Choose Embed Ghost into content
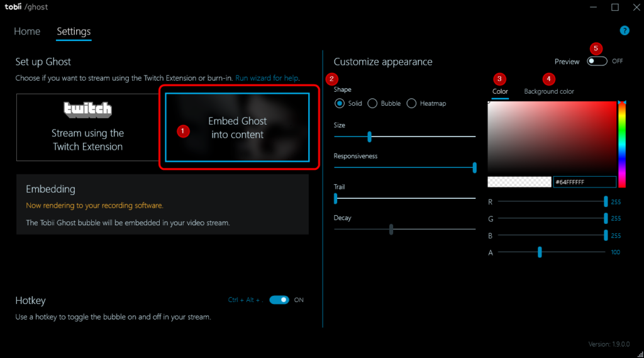Viewport: 644px width, 358px height. [x=237, y=128]
